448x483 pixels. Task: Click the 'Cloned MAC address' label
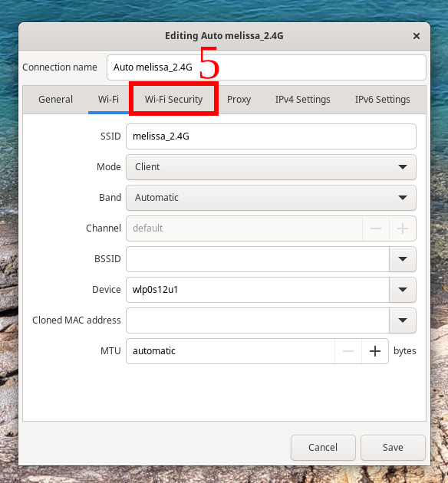pos(77,320)
